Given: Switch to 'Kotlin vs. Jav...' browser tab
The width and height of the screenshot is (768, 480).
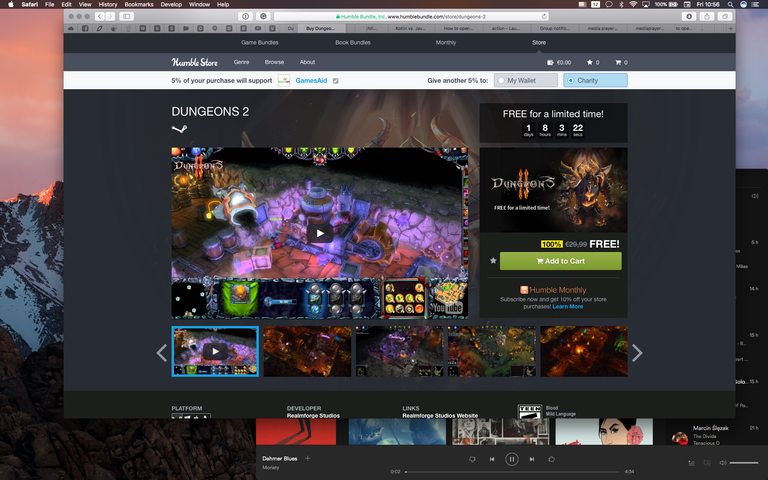Looking at the screenshot, I should tap(410, 28).
